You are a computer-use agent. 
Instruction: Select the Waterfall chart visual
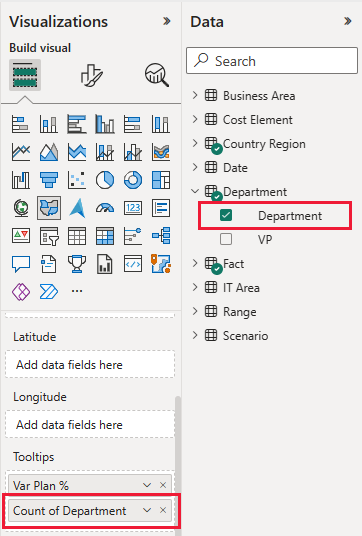[x=21, y=180]
